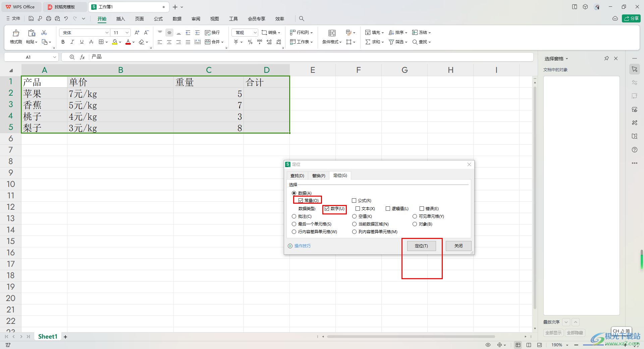The width and height of the screenshot is (644, 349).
Task: Click the eye protection mode icon
Action: (488, 345)
